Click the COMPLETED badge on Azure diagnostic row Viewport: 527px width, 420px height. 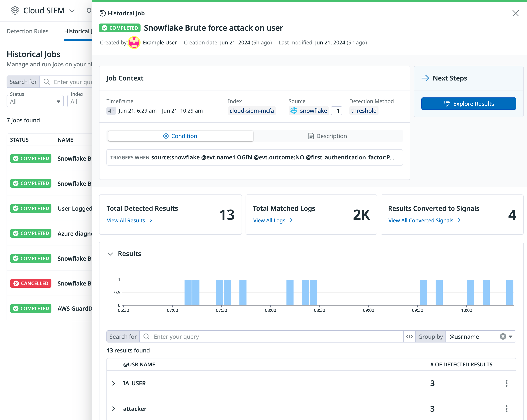click(31, 233)
